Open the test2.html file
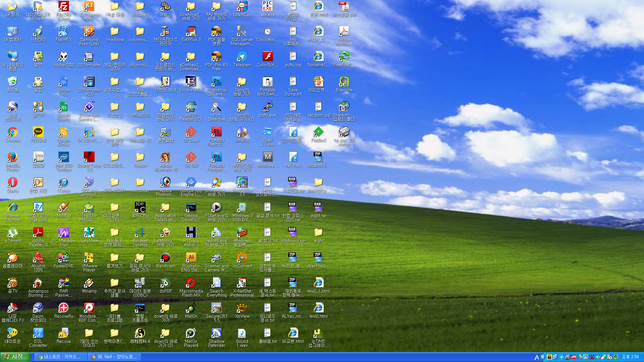644x362 pixels. pos(319,310)
